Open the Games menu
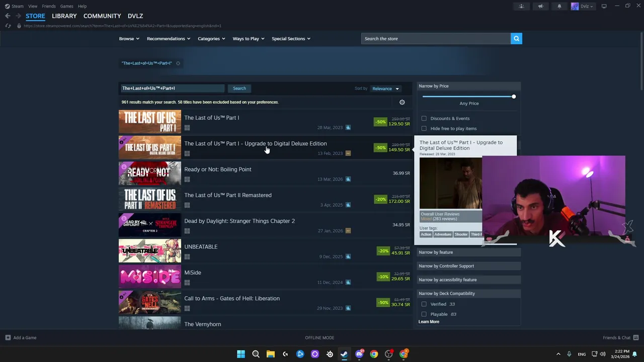 click(66, 6)
